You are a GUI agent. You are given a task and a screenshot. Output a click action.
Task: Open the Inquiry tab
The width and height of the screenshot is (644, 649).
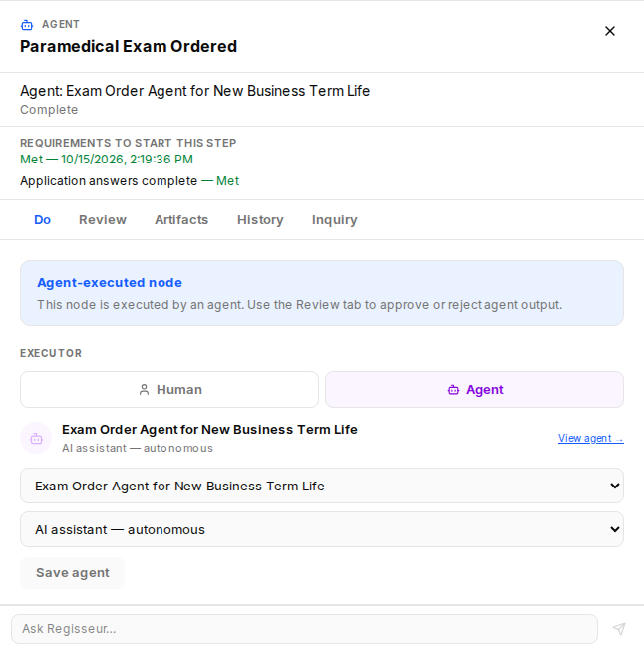pyautogui.click(x=334, y=219)
